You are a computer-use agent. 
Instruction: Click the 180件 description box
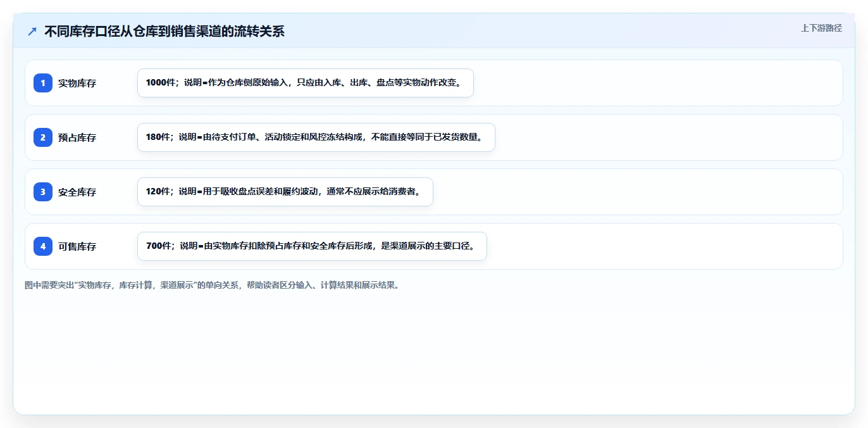point(316,137)
